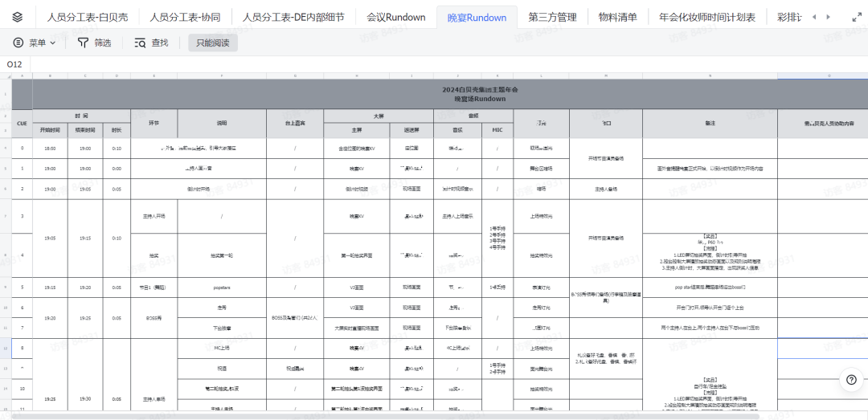Open the help question mark button

851,380
